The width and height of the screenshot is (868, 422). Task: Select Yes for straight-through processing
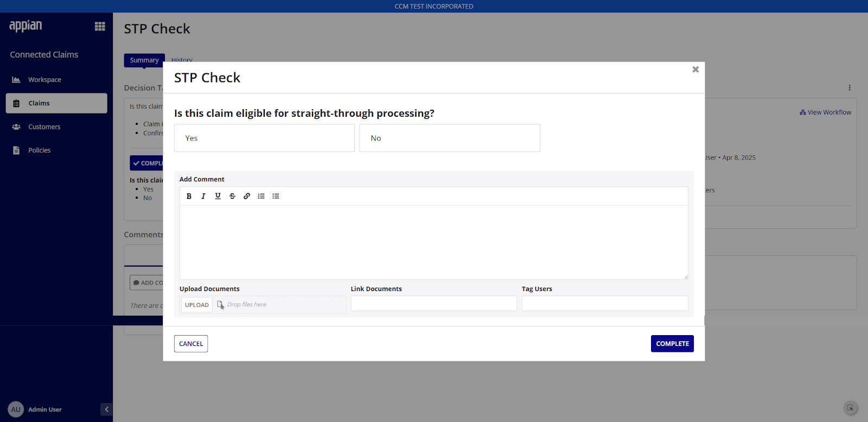tap(264, 138)
